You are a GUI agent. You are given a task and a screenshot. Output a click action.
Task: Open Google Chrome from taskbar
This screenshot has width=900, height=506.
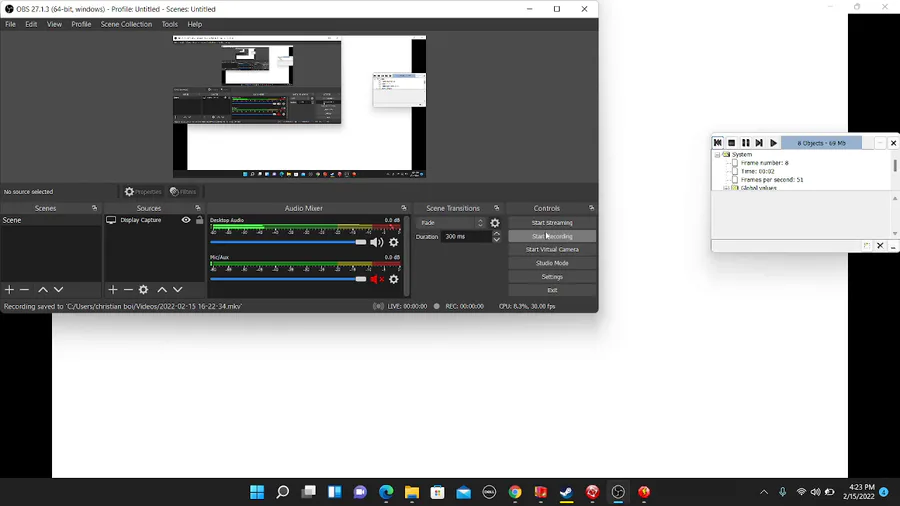coord(515,492)
